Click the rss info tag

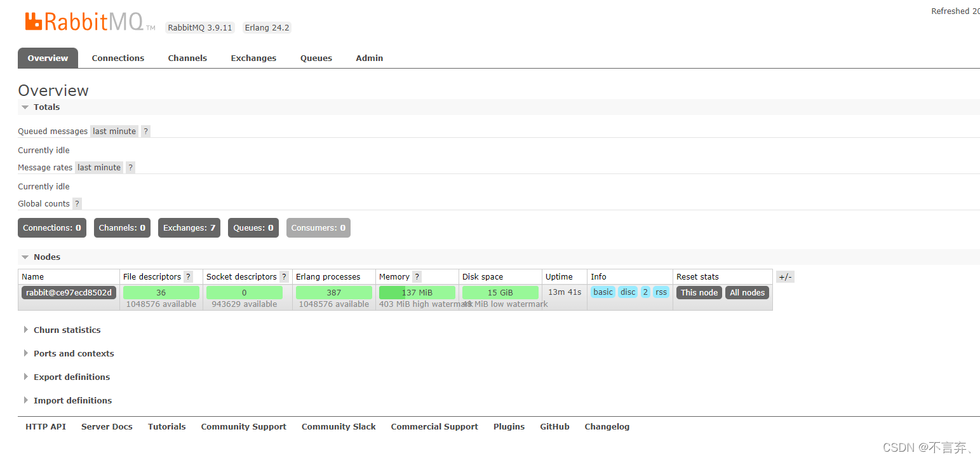pyautogui.click(x=661, y=292)
